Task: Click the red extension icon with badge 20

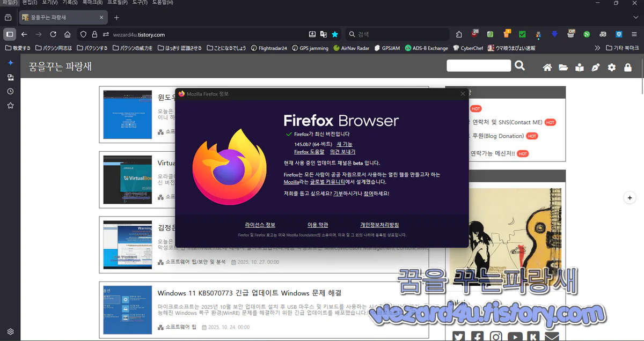Action: tap(475, 34)
